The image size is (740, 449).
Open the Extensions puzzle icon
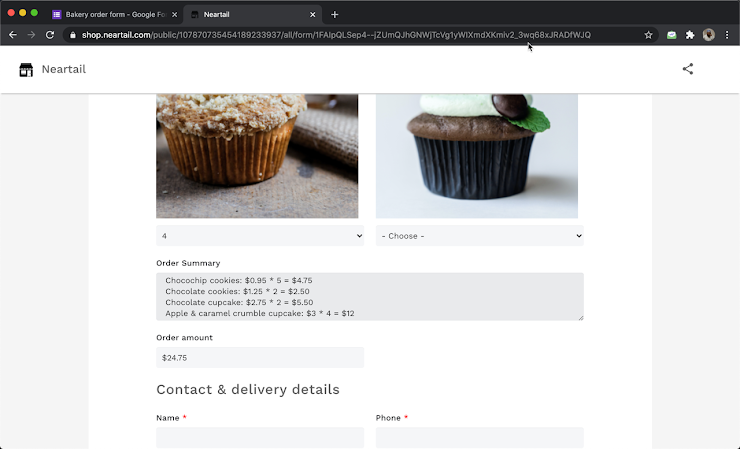(690, 35)
